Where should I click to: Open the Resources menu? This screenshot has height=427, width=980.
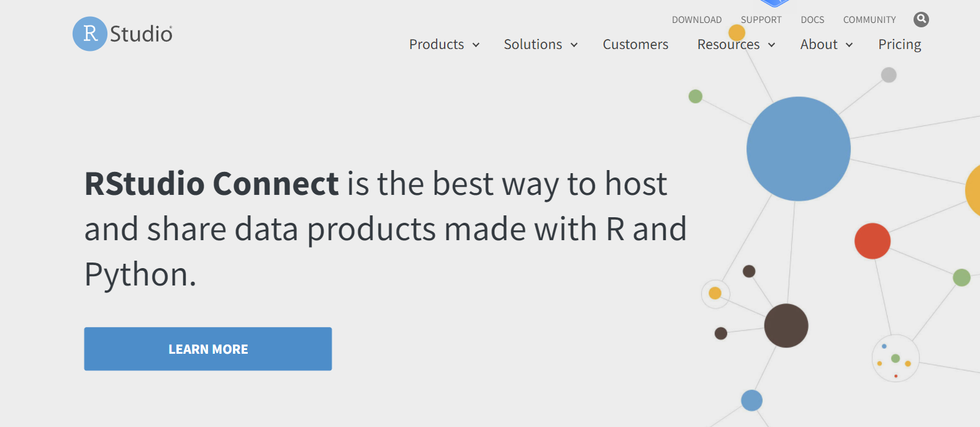tap(728, 45)
